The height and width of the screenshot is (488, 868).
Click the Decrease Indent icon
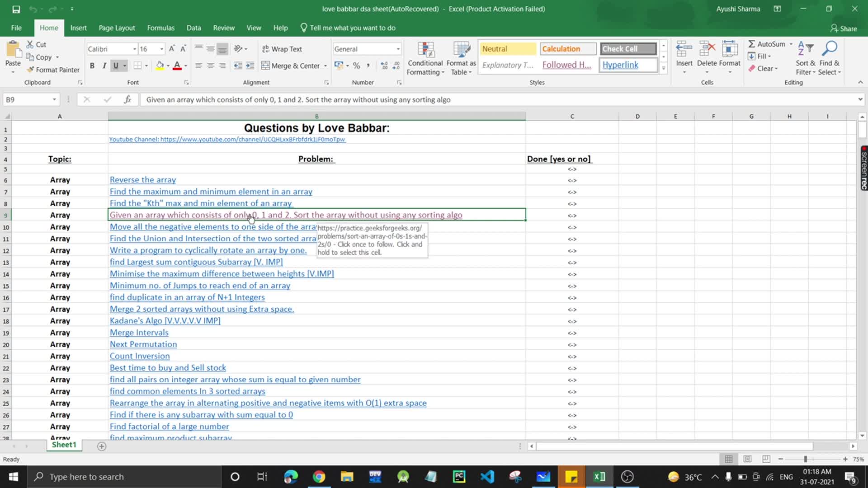pyautogui.click(x=238, y=66)
